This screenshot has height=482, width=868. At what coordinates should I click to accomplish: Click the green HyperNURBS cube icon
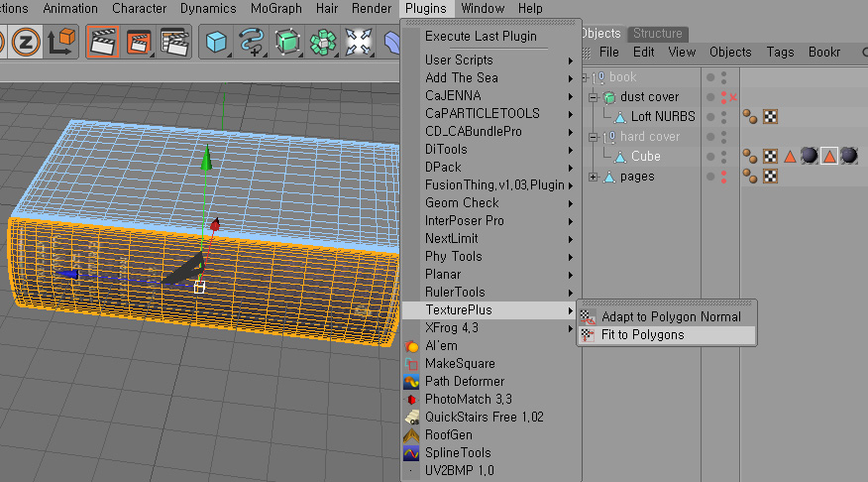pyautogui.click(x=287, y=42)
